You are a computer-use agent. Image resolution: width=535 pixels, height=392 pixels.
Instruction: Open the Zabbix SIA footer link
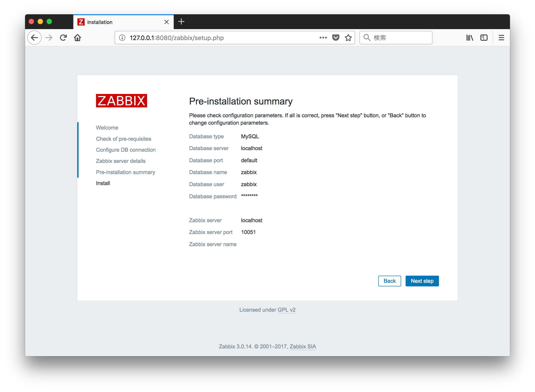303,347
